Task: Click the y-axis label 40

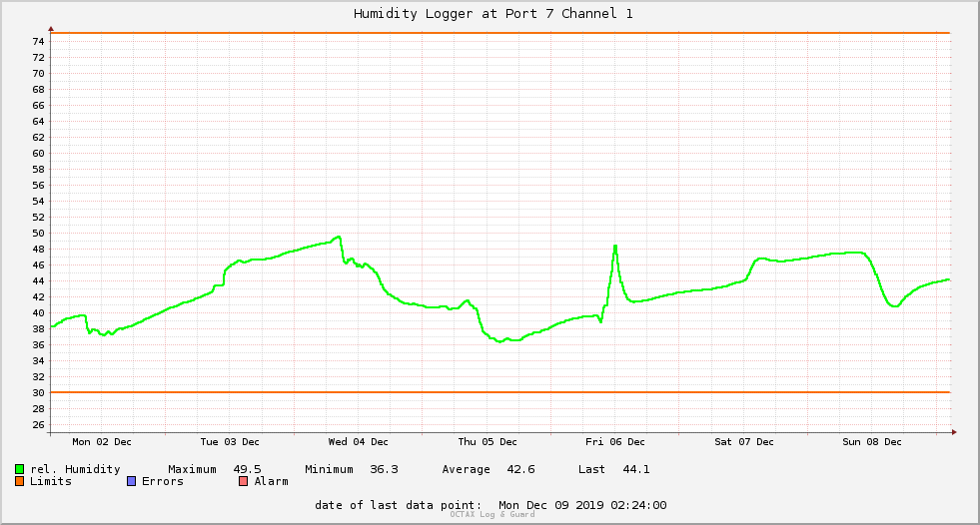Action: click(x=39, y=312)
